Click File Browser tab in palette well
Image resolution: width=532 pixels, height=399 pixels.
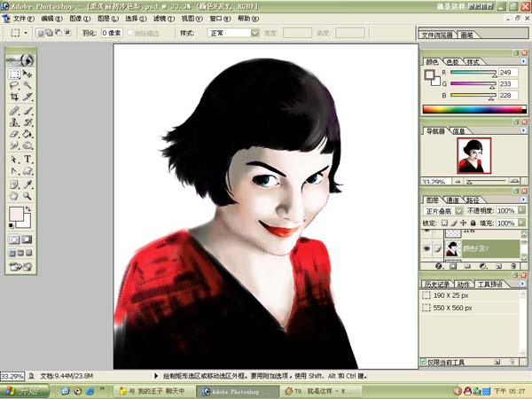437,35
